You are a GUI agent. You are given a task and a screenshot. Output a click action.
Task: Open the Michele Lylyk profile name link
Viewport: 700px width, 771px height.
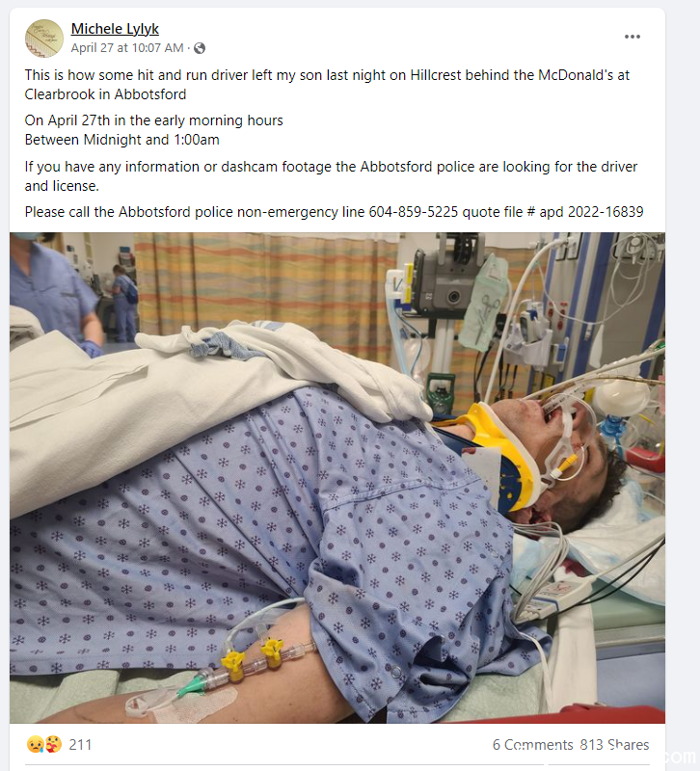tap(115, 29)
